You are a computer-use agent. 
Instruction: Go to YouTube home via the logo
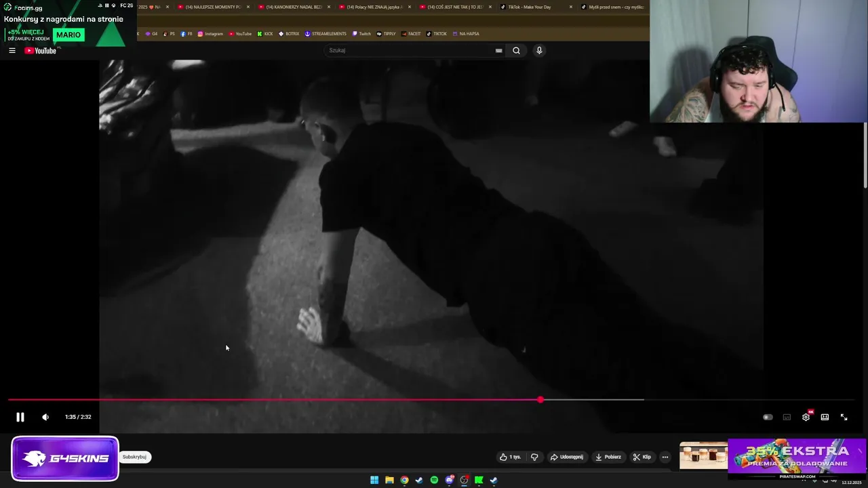coord(41,51)
